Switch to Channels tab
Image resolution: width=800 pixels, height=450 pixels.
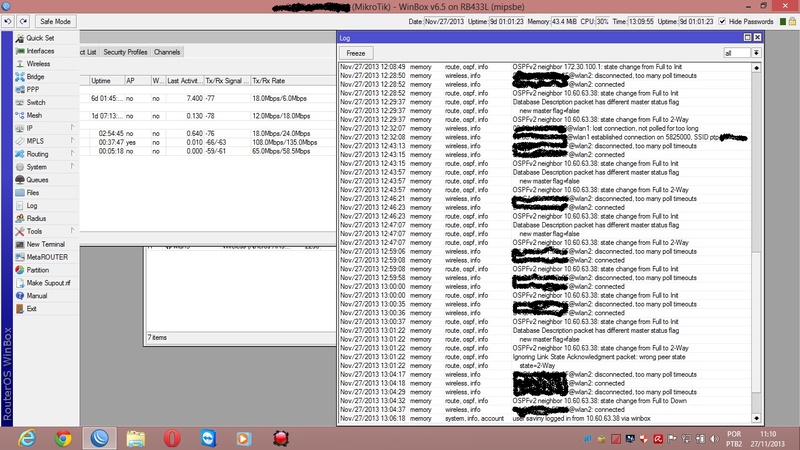167,52
